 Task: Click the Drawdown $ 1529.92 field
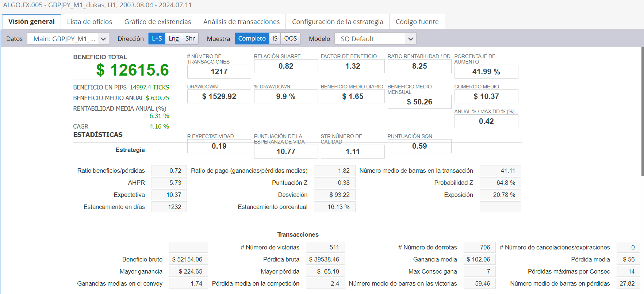pyautogui.click(x=219, y=96)
